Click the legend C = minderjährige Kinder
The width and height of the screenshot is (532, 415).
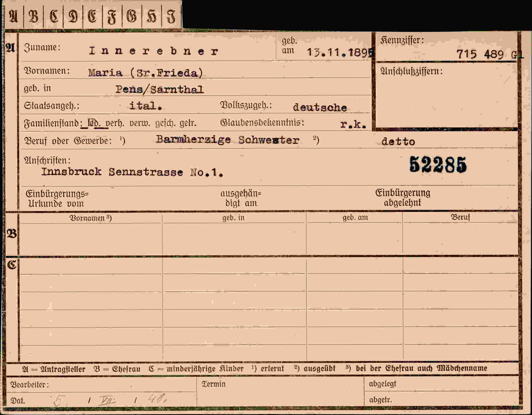point(196,369)
